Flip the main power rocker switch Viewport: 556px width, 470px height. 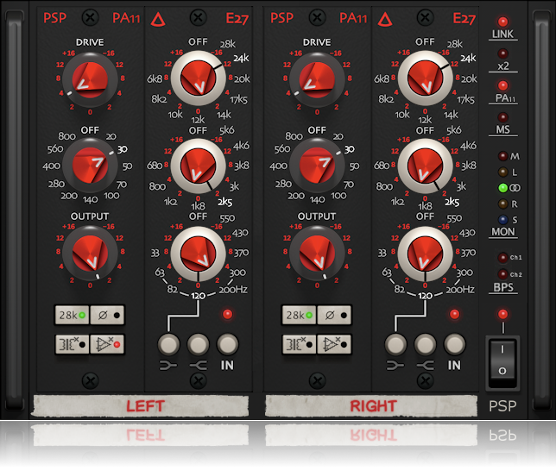502,363
